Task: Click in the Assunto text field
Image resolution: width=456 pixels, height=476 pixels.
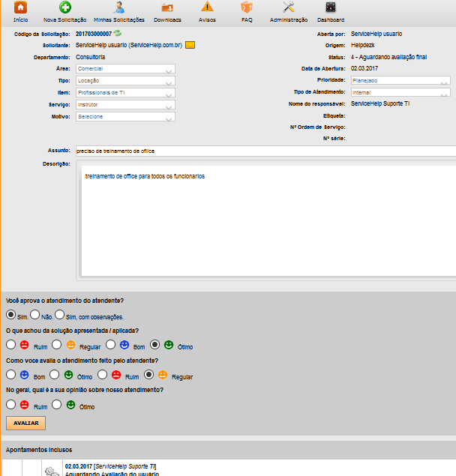Action: point(262,151)
